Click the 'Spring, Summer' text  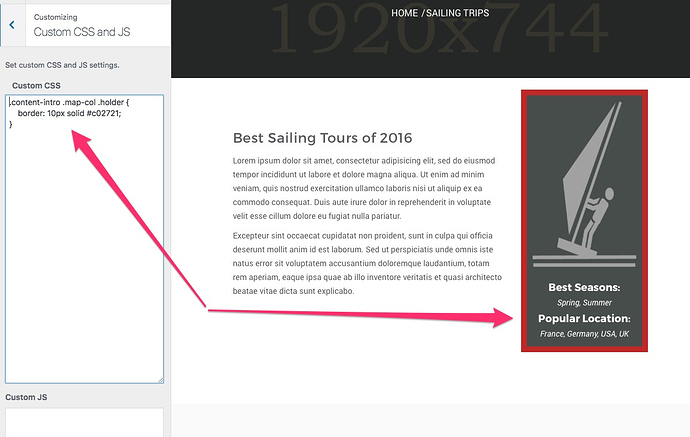[x=584, y=303]
